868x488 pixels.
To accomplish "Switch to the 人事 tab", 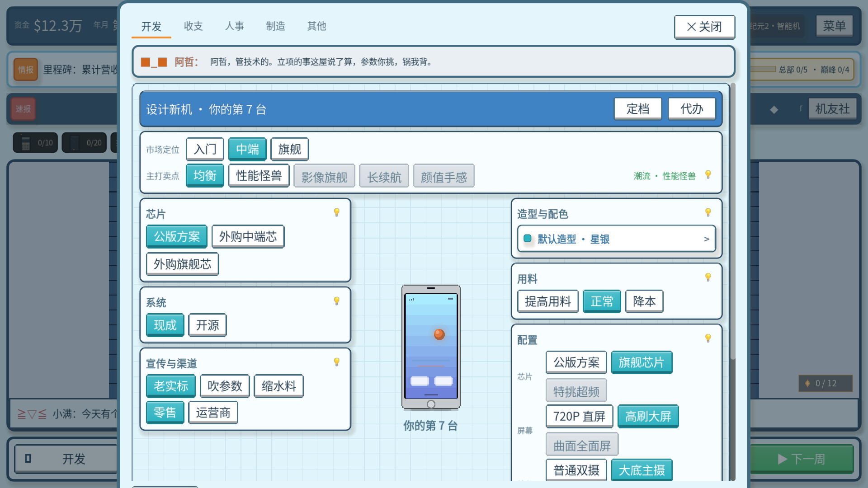I will (234, 26).
